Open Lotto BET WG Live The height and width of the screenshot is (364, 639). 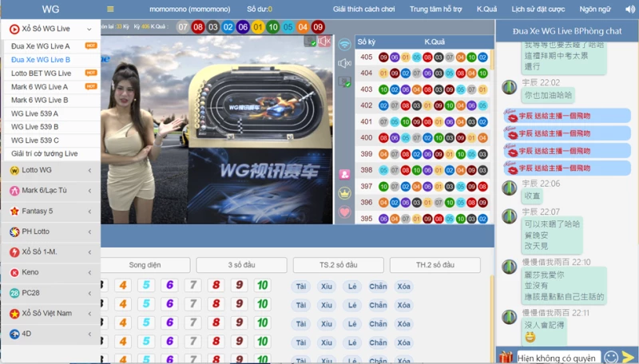(42, 73)
